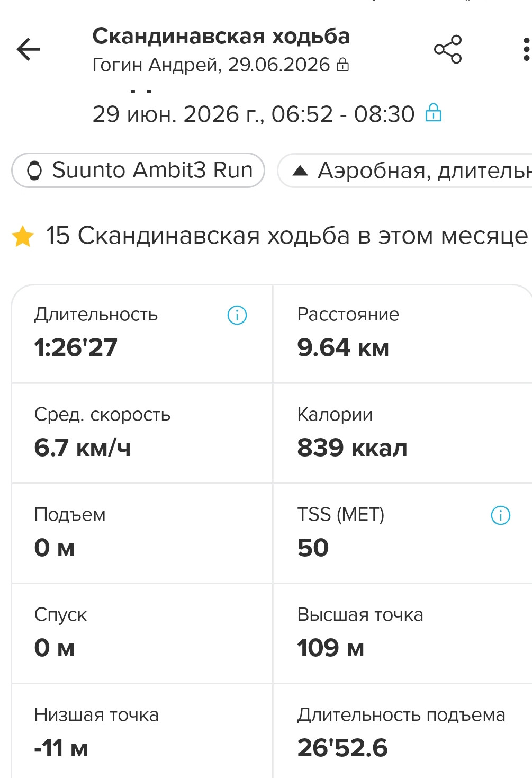The image size is (532, 778).
Task: Tap the share workout icon
Action: 448,50
